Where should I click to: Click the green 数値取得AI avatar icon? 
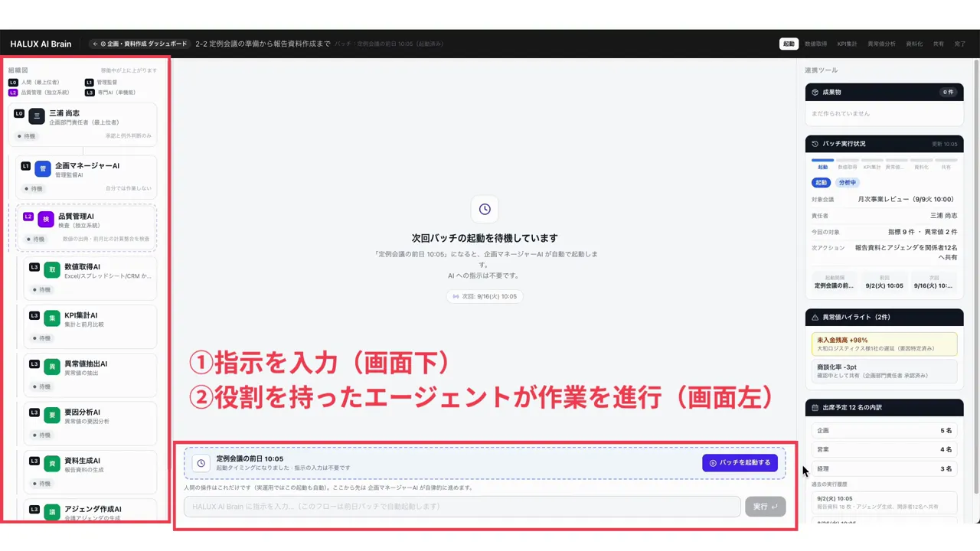point(52,269)
